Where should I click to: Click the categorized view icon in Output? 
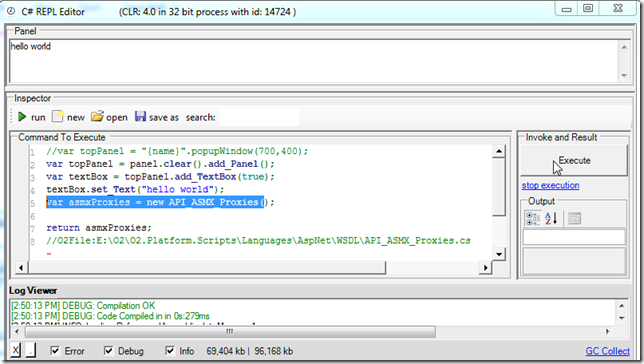point(533,218)
